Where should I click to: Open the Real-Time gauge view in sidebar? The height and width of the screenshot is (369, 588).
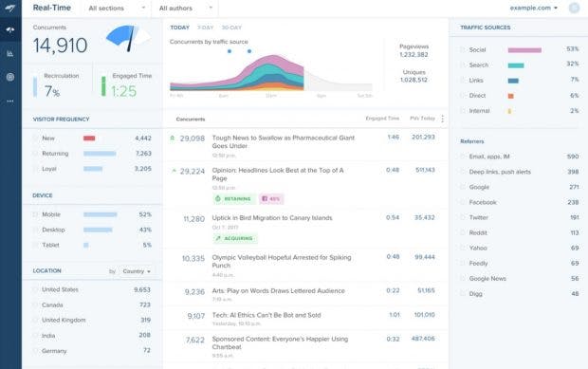[10, 29]
